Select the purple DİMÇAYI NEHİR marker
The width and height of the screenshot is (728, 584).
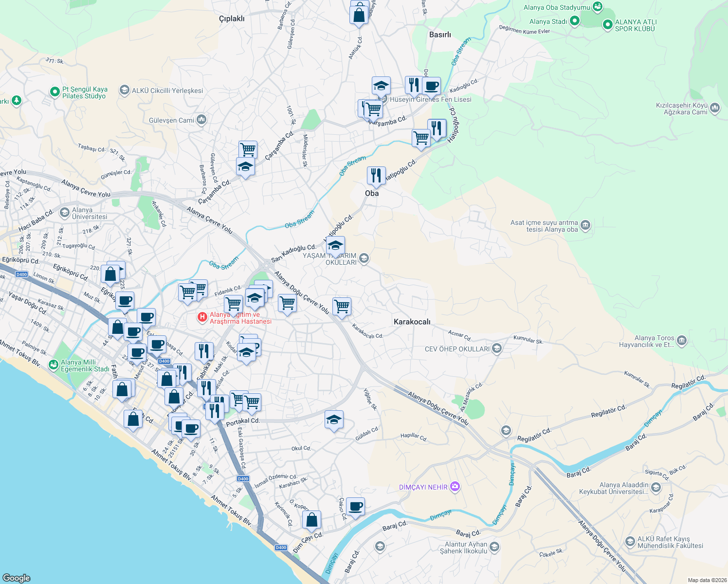[x=455, y=486]
